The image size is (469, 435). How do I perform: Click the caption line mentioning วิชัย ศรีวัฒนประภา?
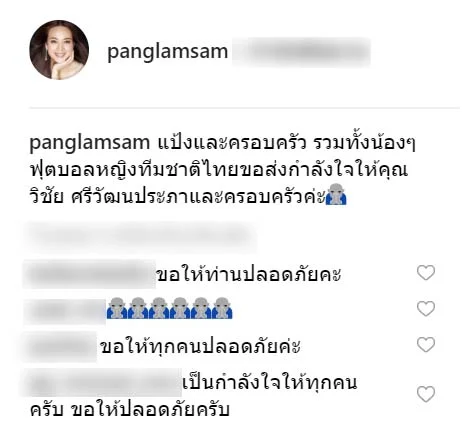coord(188,195)
